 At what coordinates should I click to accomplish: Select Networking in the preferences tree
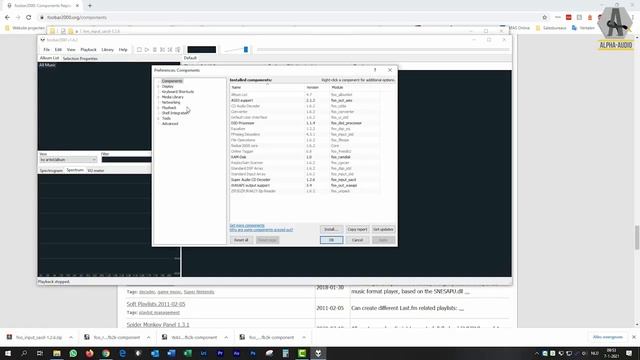171,102
